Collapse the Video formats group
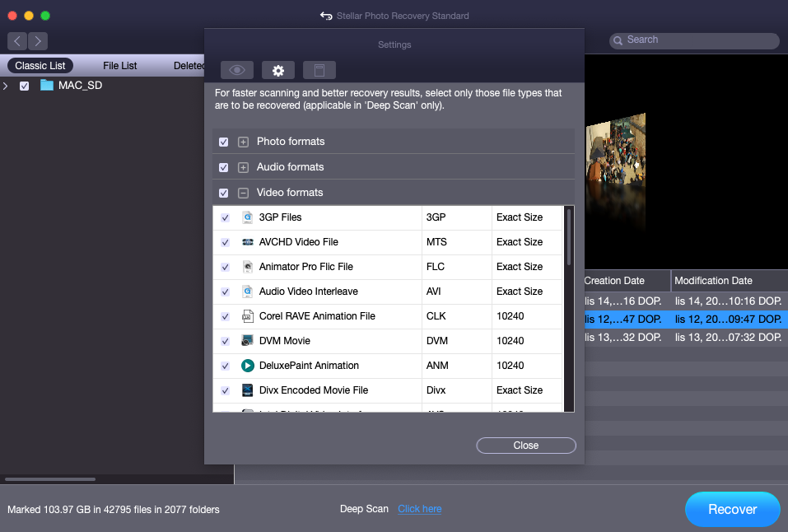The image size is (788, 532). pos(243,193)
